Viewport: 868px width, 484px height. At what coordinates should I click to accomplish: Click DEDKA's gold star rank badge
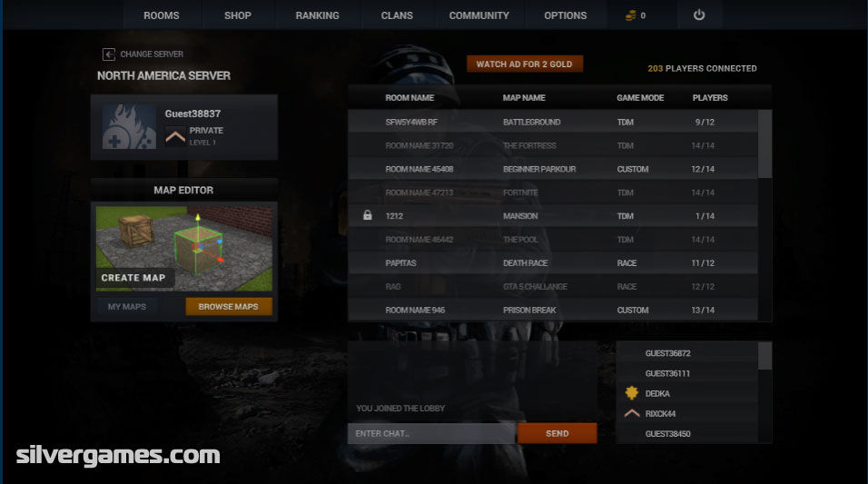pyautogui.click(x=632, y=393)
